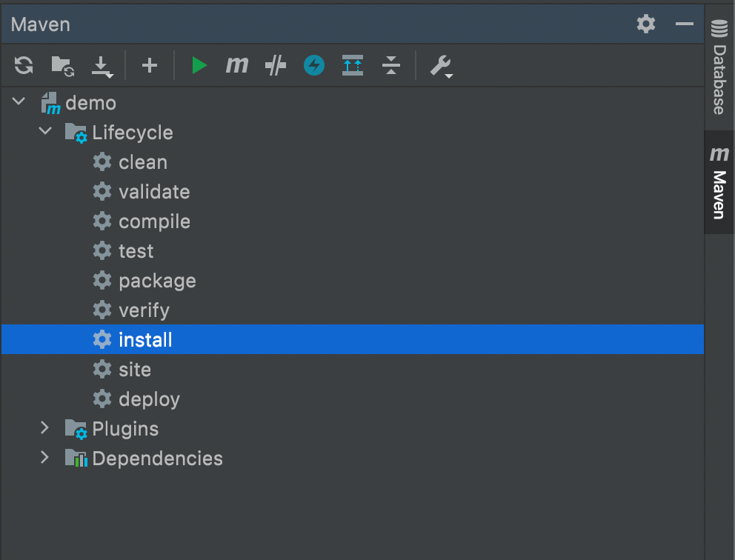
Task: Collapse the Lifecycle node
Action: (x=45, y=132)
